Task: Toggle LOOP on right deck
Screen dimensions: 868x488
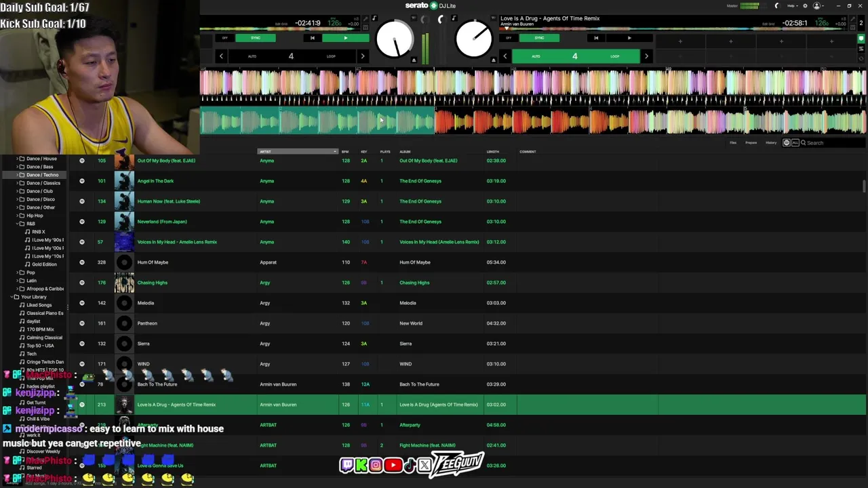Action: (x=615, y=56)
